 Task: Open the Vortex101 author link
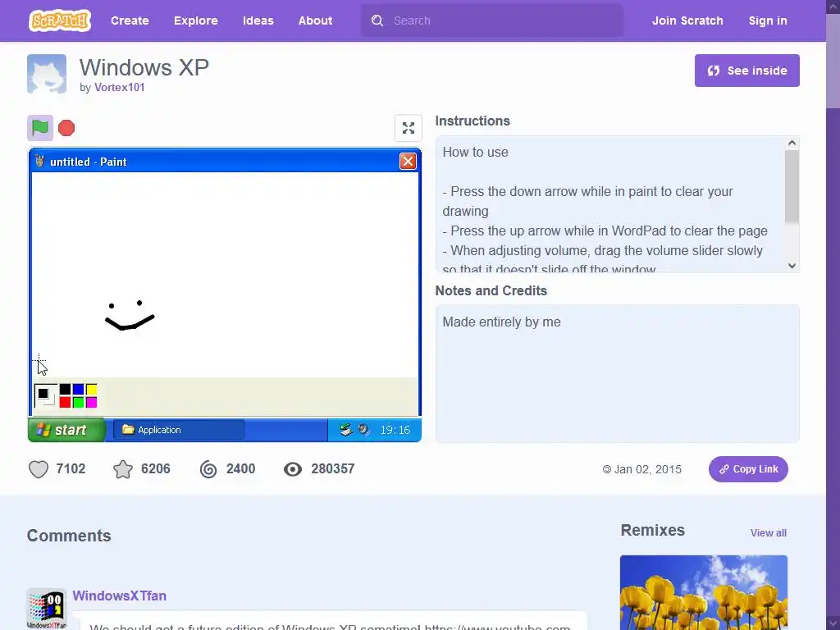[x=120, y=87]
